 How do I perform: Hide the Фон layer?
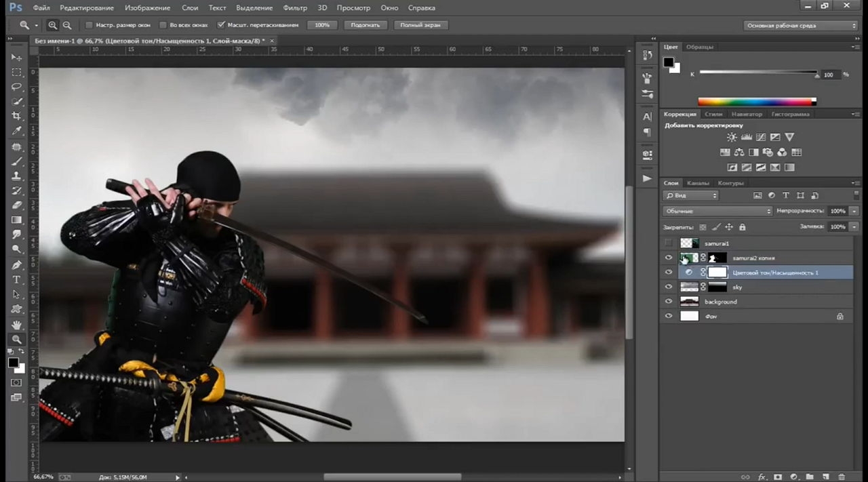click(669, 317)
